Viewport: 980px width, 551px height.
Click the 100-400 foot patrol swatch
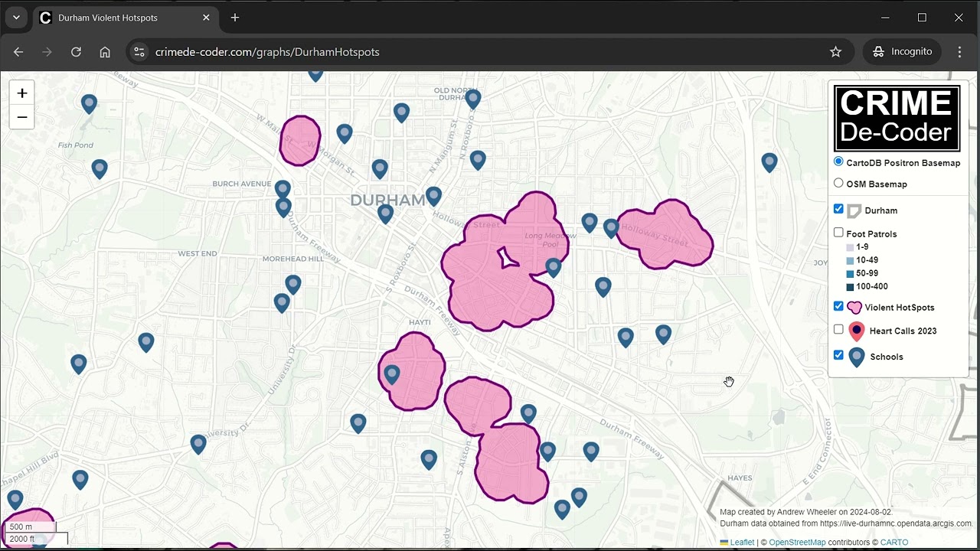pos(850,287)
